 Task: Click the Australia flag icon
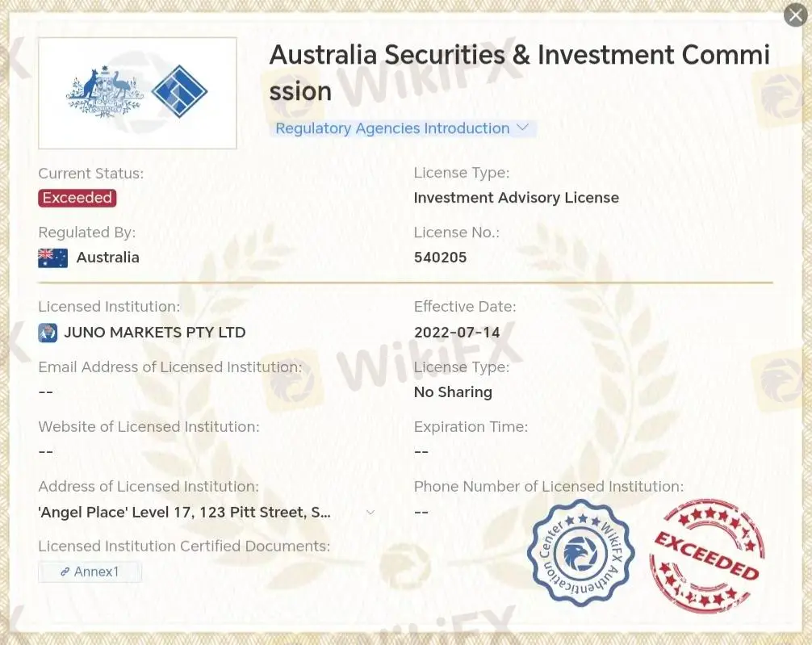tap(53, 258)
